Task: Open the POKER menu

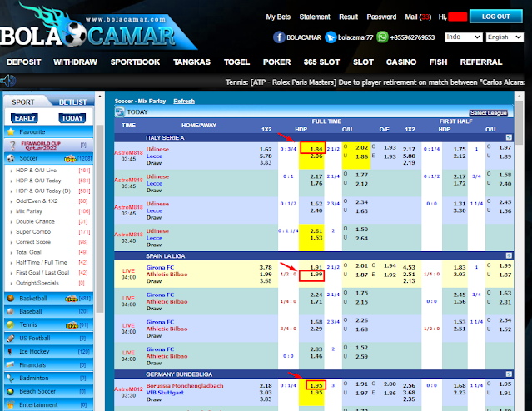Action: click(277, 62)
